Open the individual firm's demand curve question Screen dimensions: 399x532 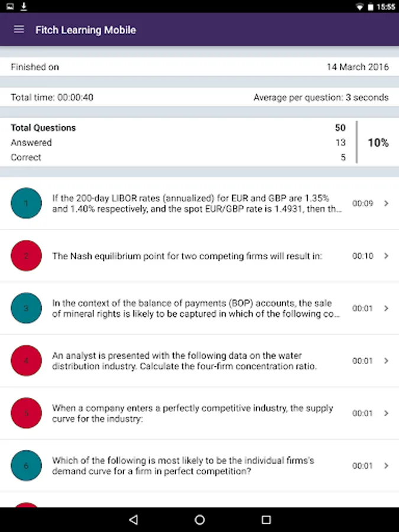tap(183, 466)
